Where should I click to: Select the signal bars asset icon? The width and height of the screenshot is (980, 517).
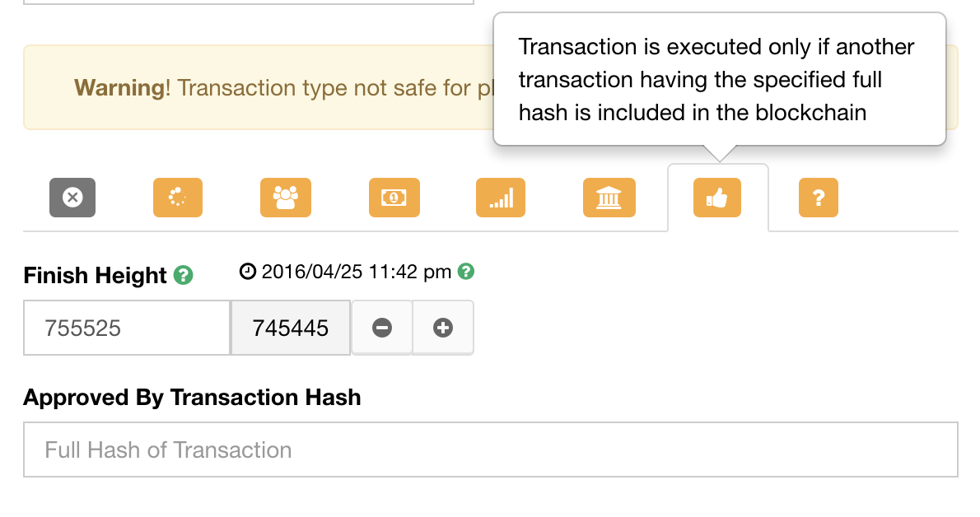pos(501,198)
